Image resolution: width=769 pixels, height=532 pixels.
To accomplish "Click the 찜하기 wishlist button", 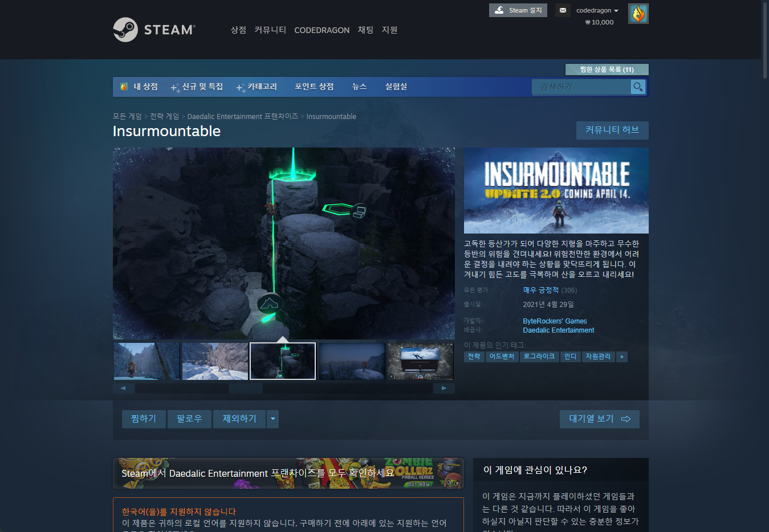I will [144, 419].
